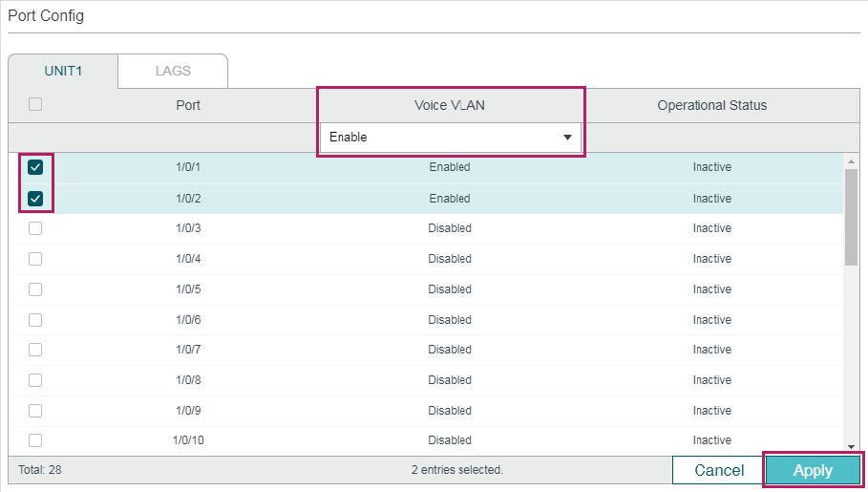Click the Voice VLAN column header

450,105
